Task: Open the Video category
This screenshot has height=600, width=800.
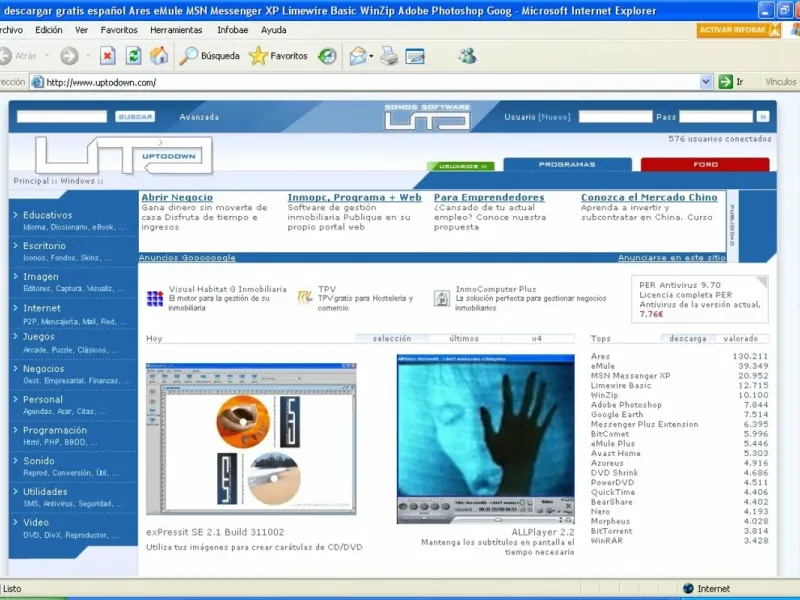Action: coord(36,522)
